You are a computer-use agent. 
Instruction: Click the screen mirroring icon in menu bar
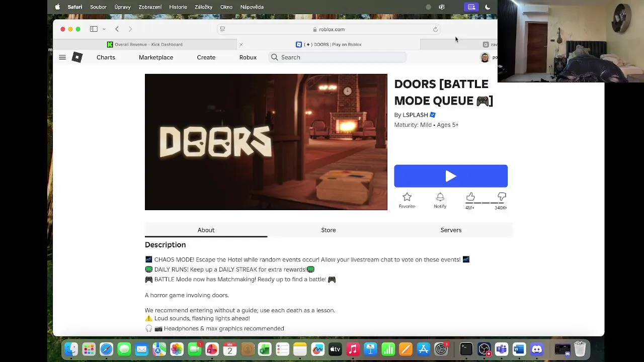coord(471,7)
